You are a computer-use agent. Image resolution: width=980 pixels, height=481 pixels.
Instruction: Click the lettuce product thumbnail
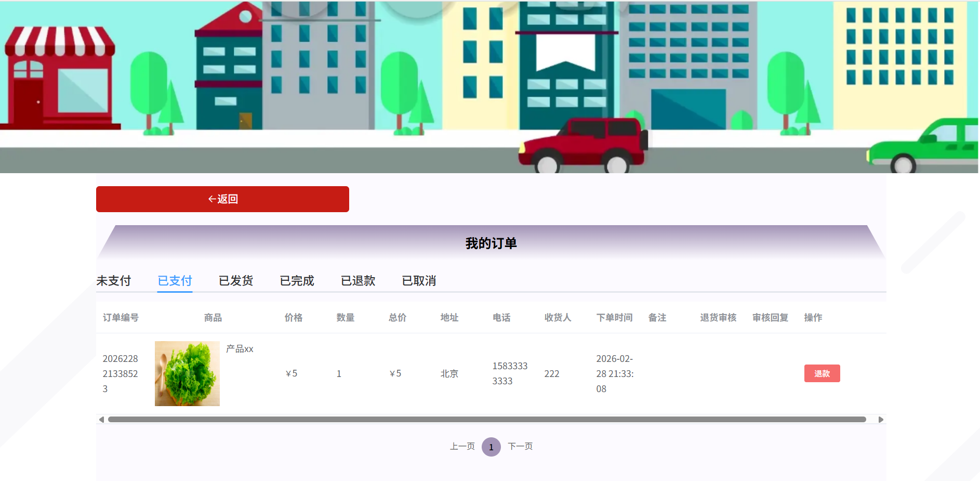(x=187, y=373)
